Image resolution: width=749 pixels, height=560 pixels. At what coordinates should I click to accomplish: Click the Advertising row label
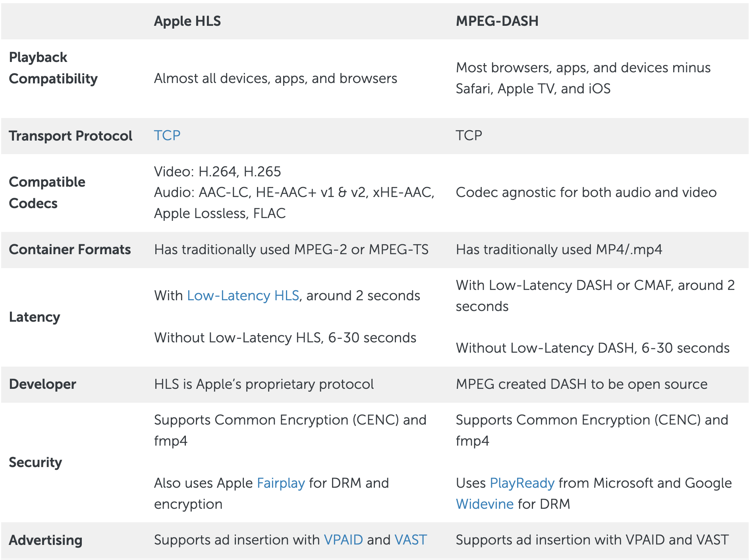(45, 540)
